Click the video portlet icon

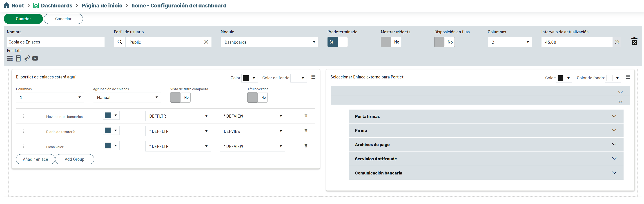[35, 58]
